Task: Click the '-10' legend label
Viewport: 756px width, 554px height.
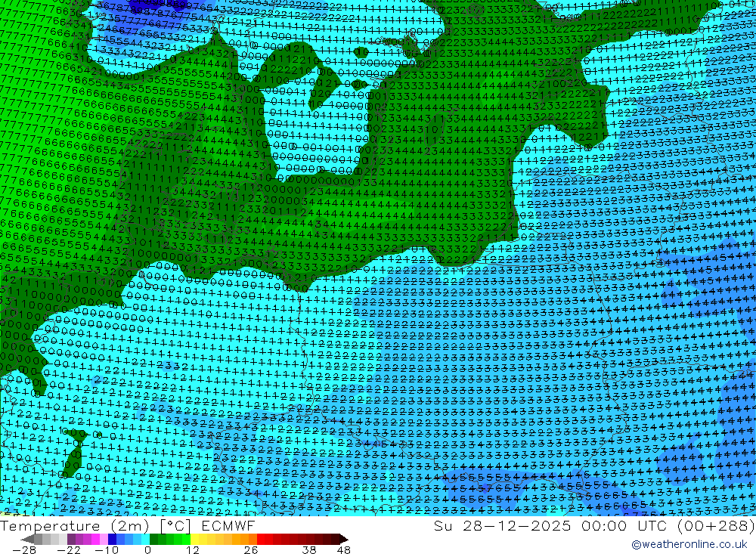Action: point(107,549)
